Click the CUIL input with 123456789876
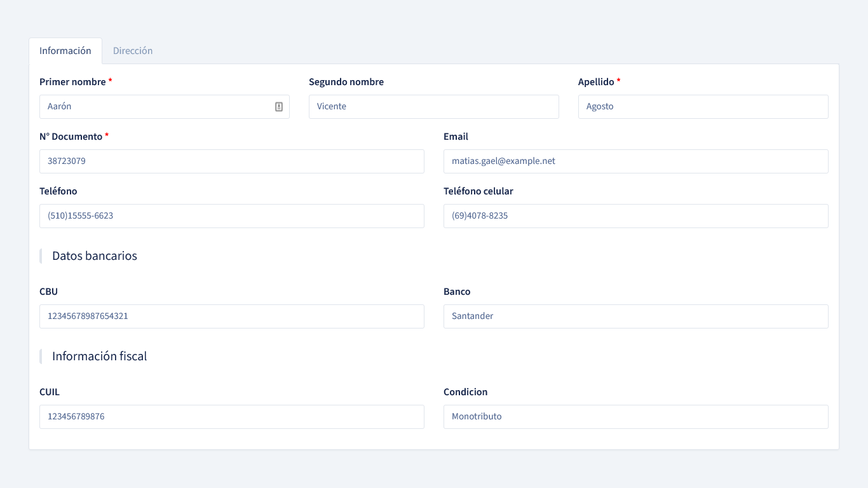The height and width of the screenshot is (488, 868). point(231,417)
